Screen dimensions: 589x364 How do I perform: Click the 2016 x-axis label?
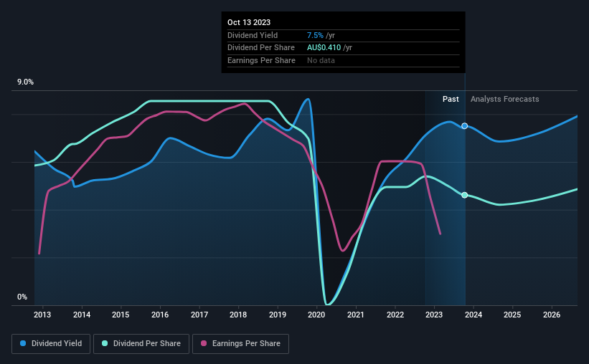160,315
